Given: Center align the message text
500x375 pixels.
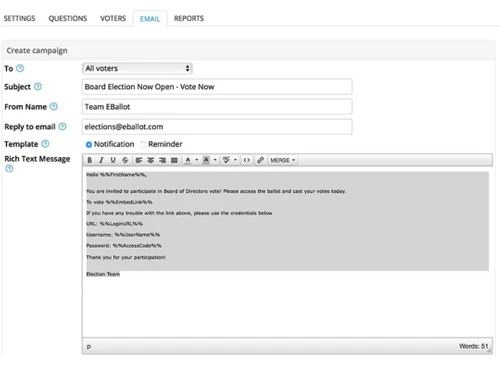Looking at the screenshot, I should pos(151,160).
